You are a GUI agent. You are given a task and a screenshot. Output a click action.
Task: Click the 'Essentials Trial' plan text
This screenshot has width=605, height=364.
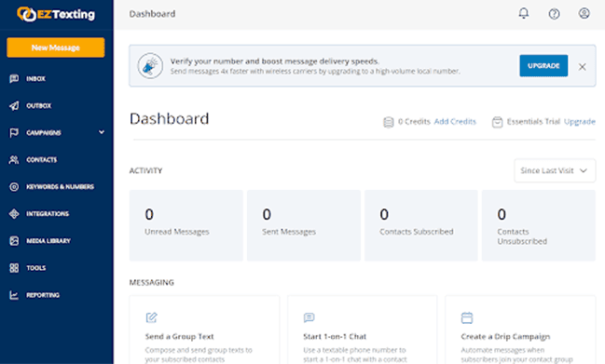[533, 122]
